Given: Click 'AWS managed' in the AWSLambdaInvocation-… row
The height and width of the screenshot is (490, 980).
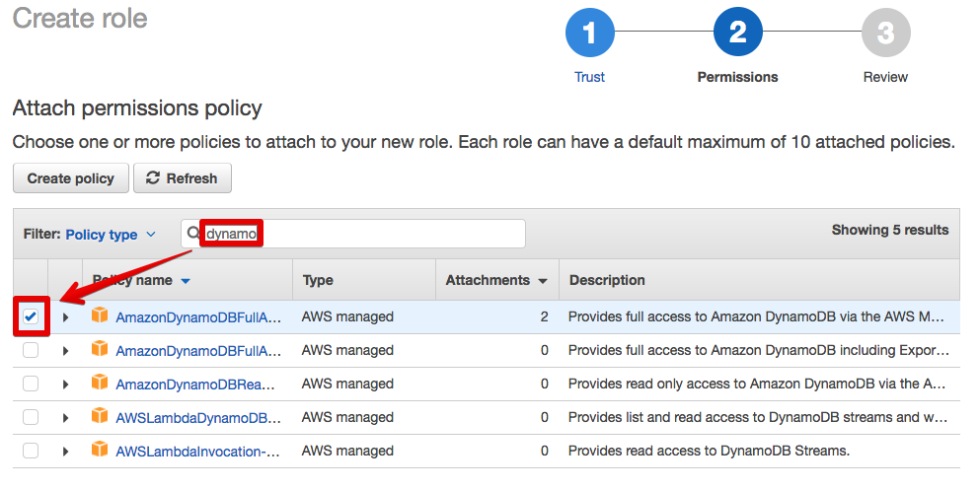Looking at the screenshot, I should 347,452.
